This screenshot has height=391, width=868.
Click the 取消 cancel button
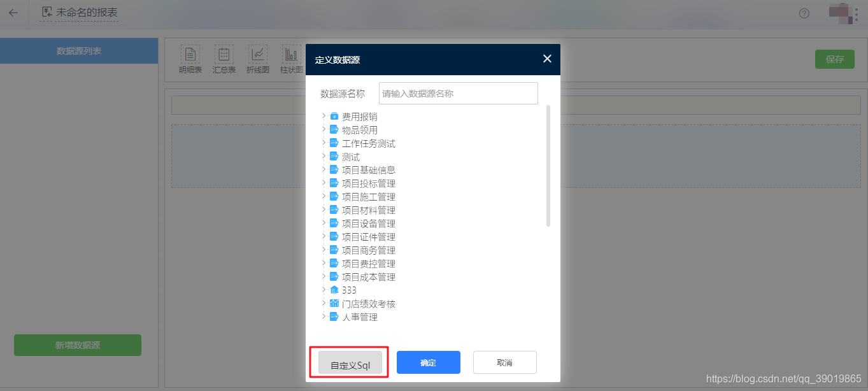[x=505, y=362]
